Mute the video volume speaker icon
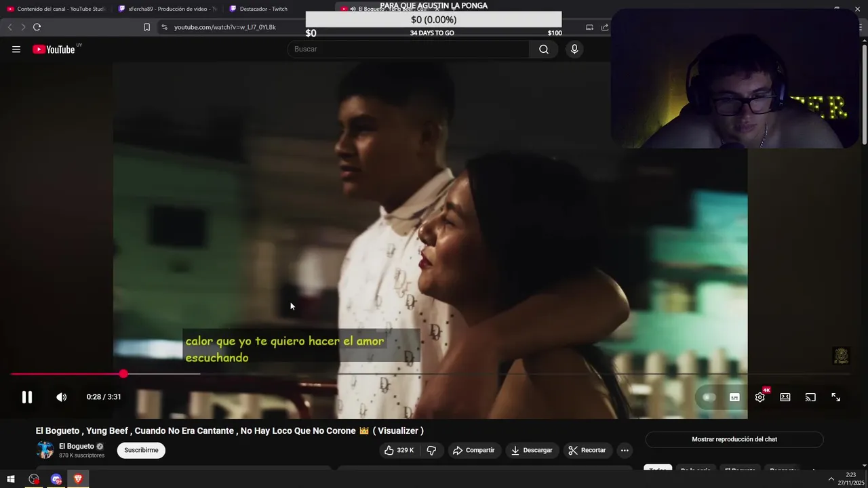Image resolution: width=868 pixels, height=488 pixels. (62, 397)
